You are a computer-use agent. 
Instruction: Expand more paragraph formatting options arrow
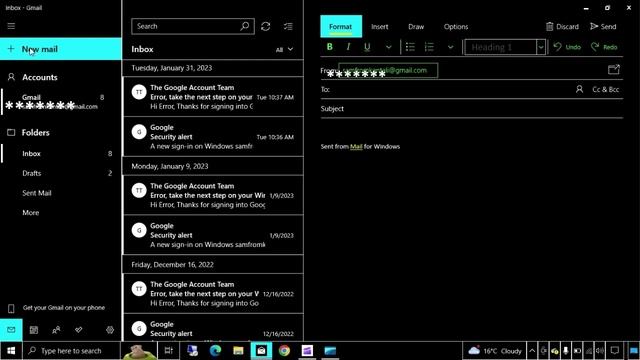450,47
